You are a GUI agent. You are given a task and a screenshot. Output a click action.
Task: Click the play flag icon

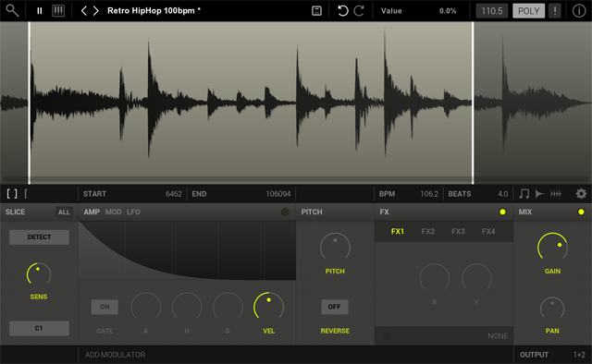pos(539,194)
